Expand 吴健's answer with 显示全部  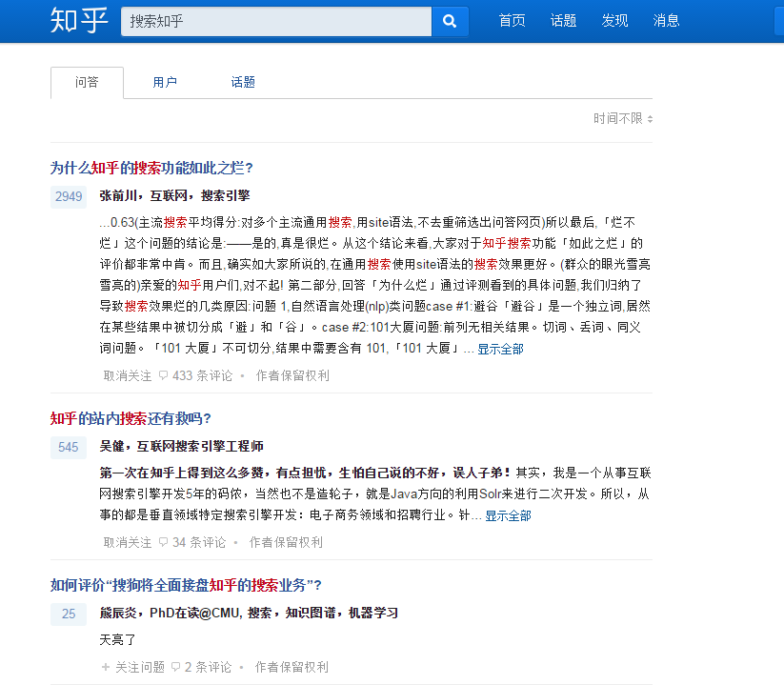coord(508,515)
